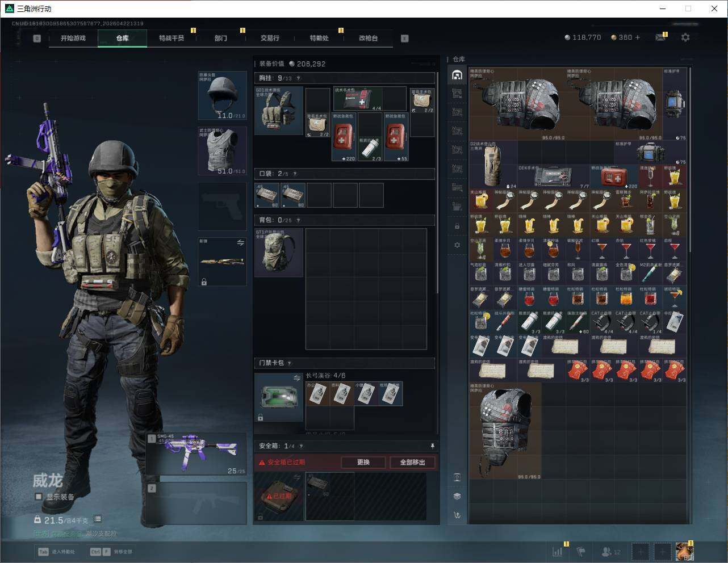Select the SMG-45 primary weapon slot
This screenshot has height=563, width=728.
[196, 454]
